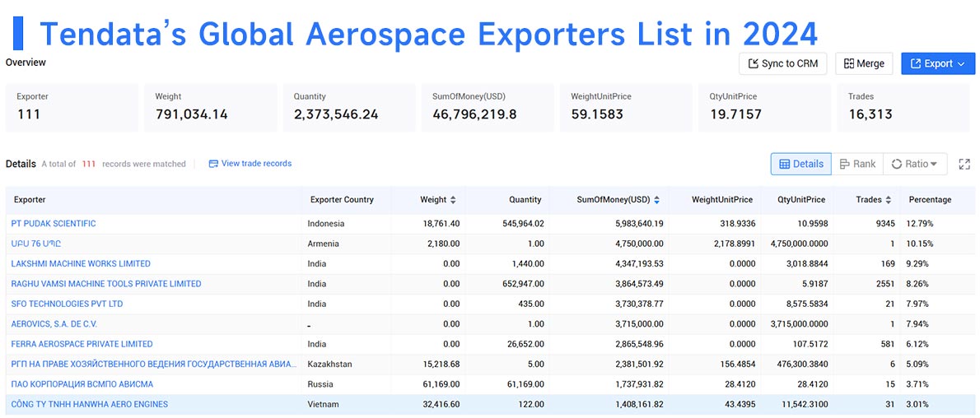Click the Merge button

(x=864, y=63)
